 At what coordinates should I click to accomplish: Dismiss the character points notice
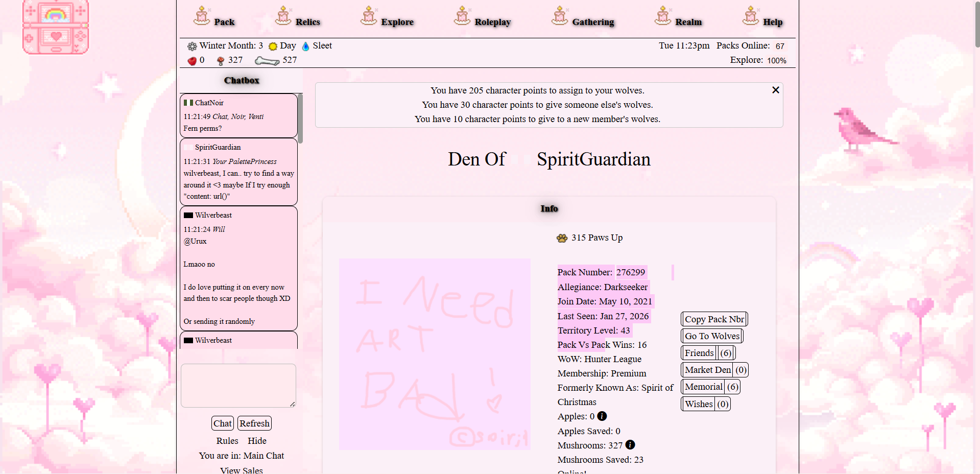pos(775,90)
